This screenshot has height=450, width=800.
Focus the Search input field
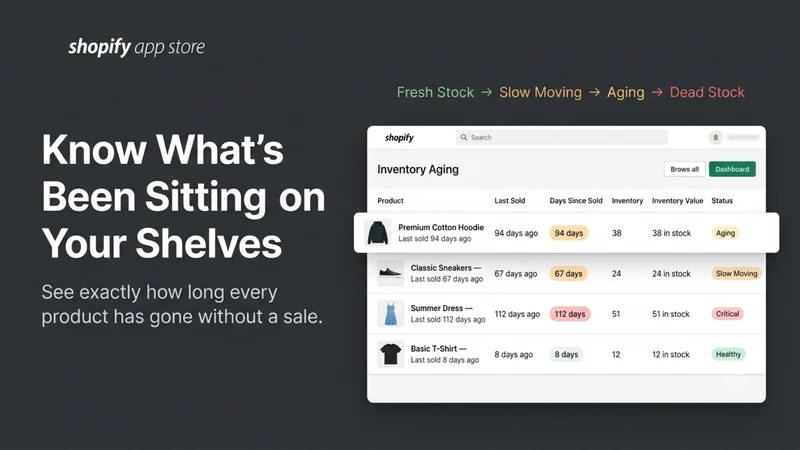[561, 137]
